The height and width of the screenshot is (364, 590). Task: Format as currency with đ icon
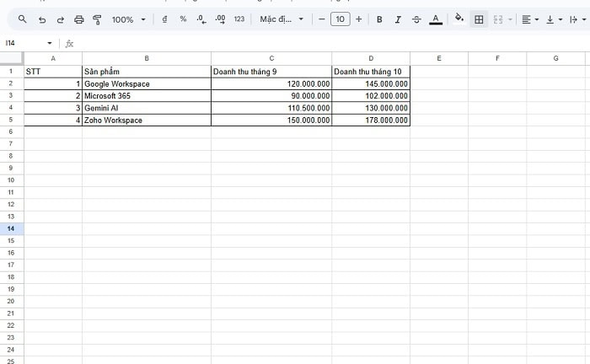pos(165,19)
